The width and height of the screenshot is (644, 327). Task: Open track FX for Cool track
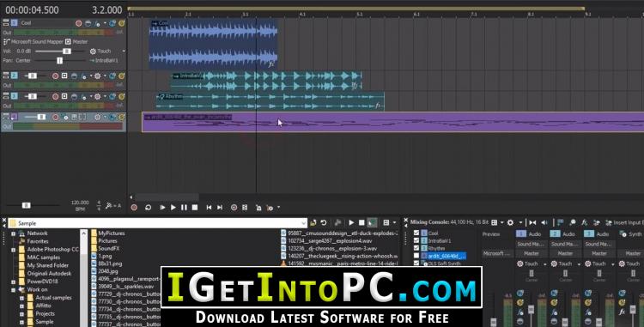(x=97, y=23)
